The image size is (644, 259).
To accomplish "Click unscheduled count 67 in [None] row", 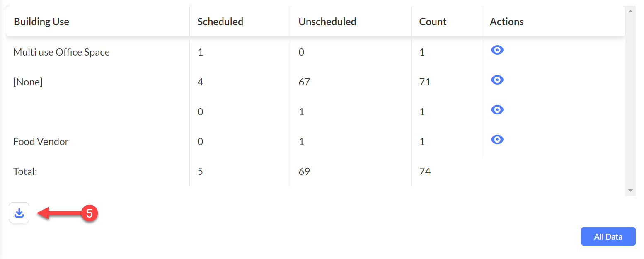I will click(304, 82).
